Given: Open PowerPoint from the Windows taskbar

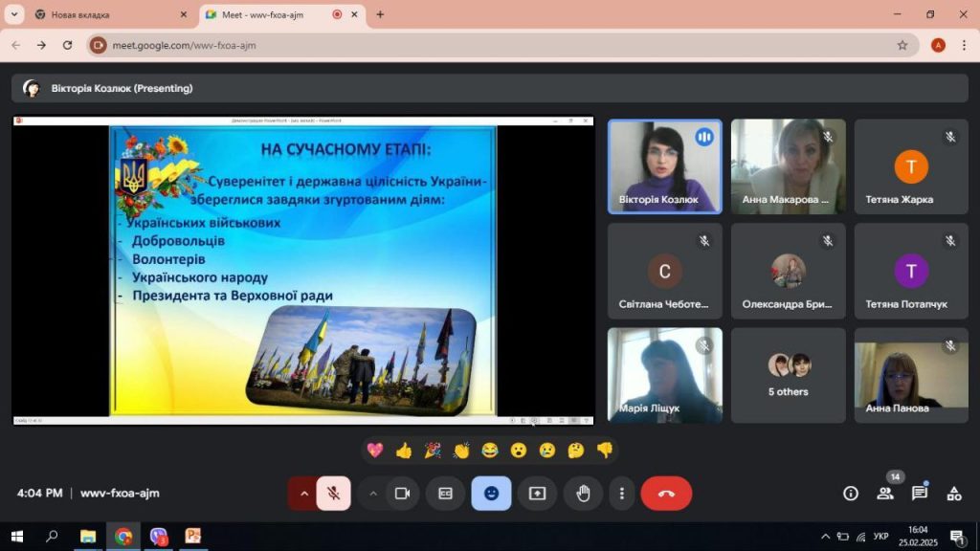Looking at the screenshot, I should [193, 537].
